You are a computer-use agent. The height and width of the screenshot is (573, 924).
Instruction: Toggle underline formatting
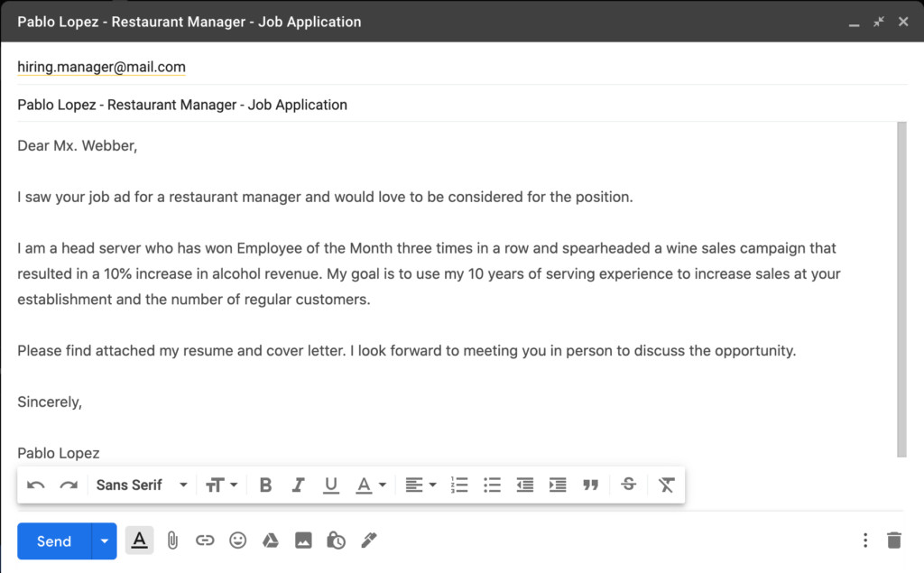[330, 485]
